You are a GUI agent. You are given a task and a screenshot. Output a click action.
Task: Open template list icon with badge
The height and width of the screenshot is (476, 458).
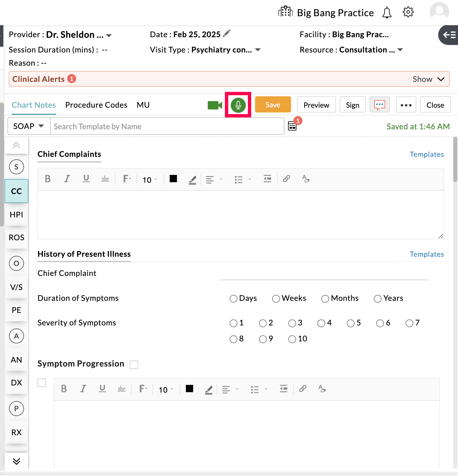point(292,126)
